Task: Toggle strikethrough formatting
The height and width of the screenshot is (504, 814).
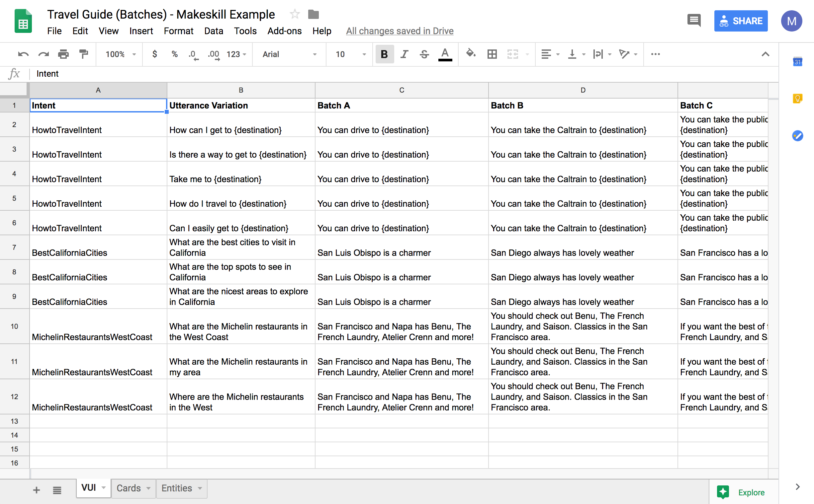Action: pos(424,54)
